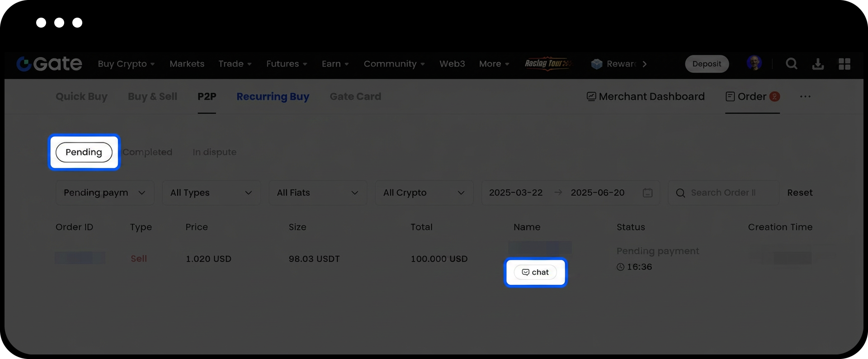
Task: Click the user profile avatar
Action: click(754, 63)
